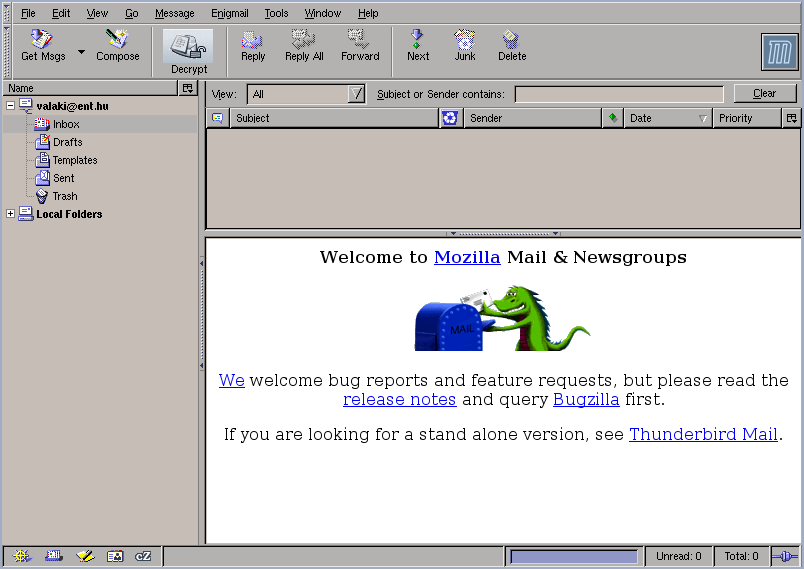Open Address Book from status bar
This screenshot has width=804, height=569.
coord(115,556)
